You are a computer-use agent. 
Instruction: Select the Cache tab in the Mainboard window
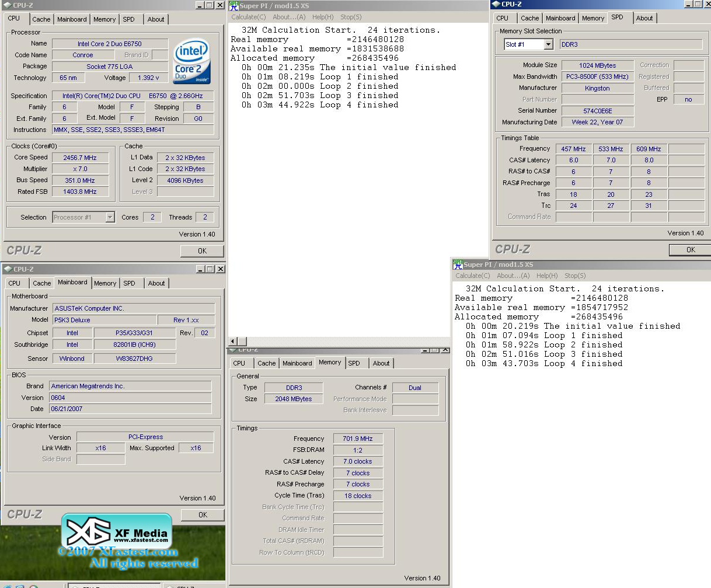41,283
